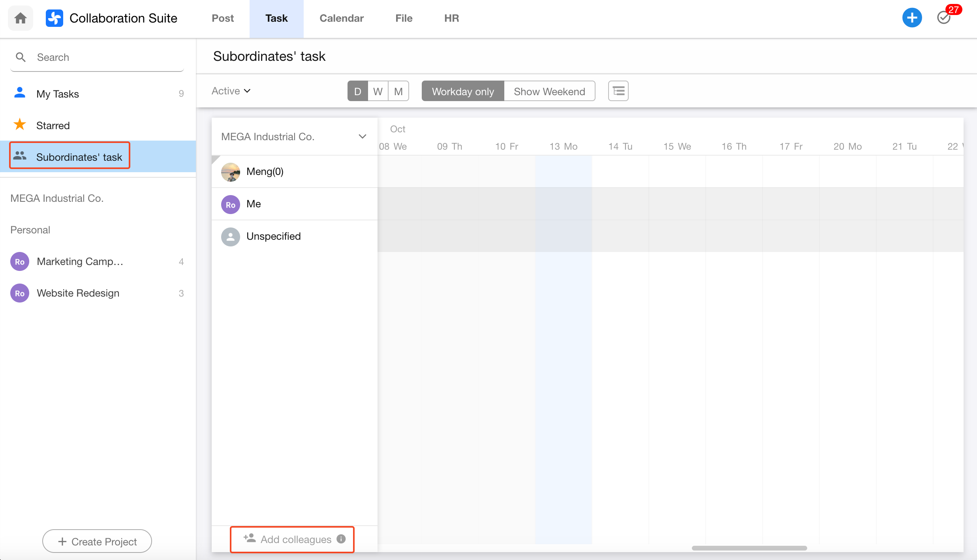The width and height of the screenshot is (977, 560).
Task: Click Meng's avatar photo
Action: pyautogui.click(x=231, y=172)
